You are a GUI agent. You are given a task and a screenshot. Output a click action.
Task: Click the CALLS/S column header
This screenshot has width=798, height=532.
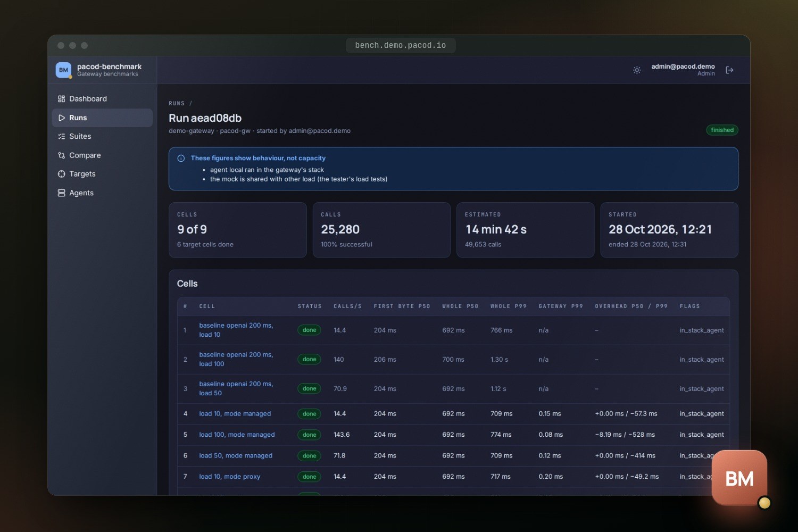tap(347, 306)
